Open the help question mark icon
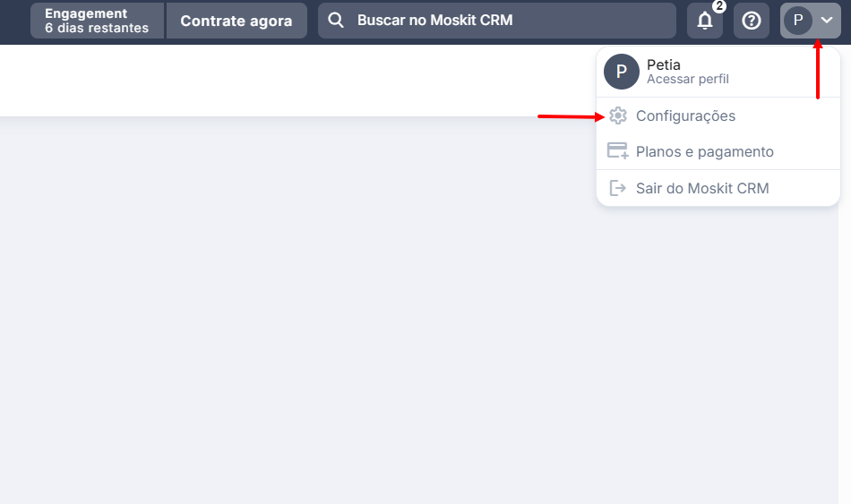 point(752,21)
